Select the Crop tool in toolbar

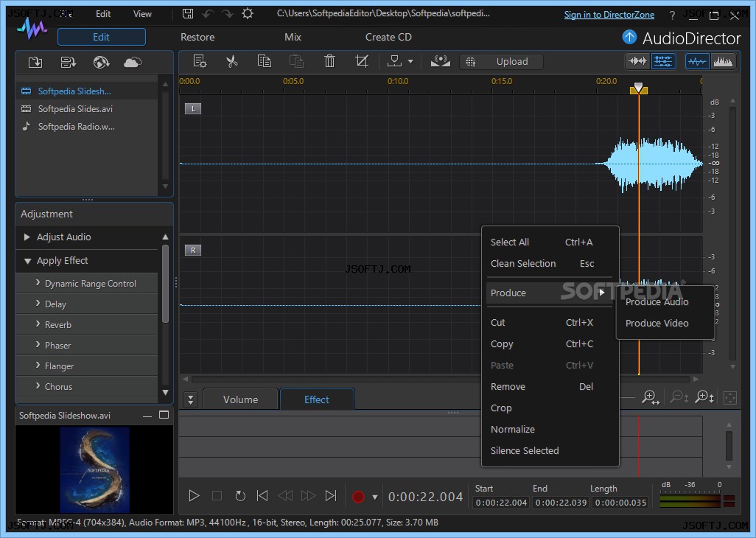click(x=362, y=61)
